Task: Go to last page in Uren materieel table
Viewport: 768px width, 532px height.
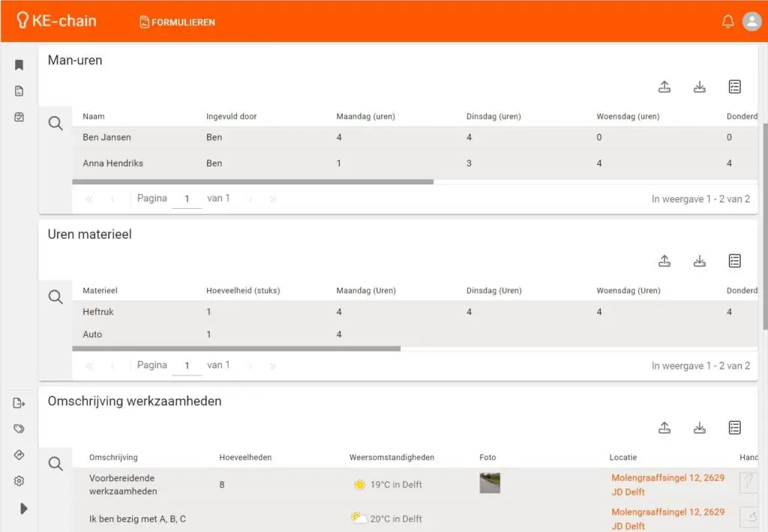Action: (273, 366)
